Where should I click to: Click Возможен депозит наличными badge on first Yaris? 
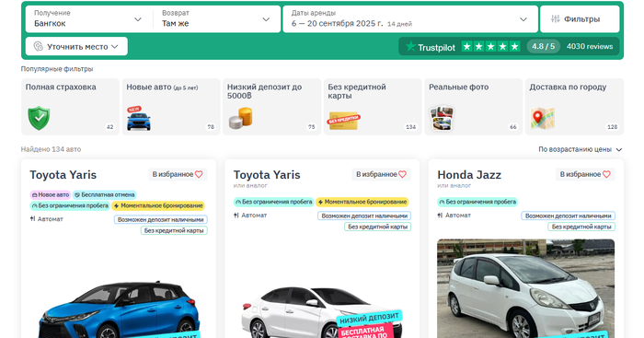(x=161, y=219)
